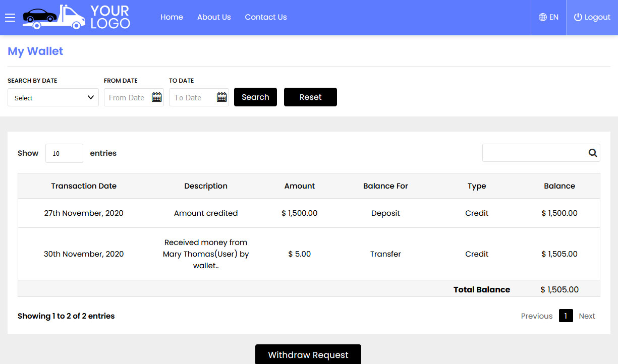Click the $ 1,505.00 total balance value
Screen dimensions: 618x364
coord(559,290)
